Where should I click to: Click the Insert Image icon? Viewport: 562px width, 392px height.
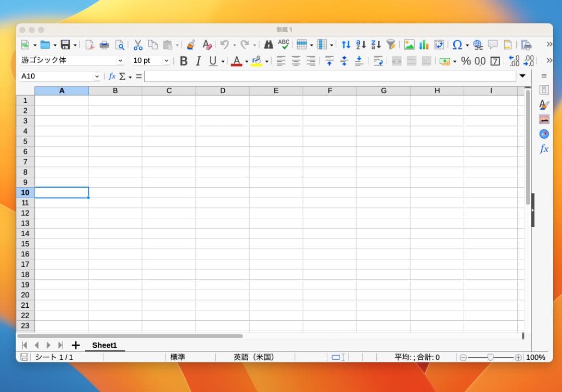pos(409,45)
